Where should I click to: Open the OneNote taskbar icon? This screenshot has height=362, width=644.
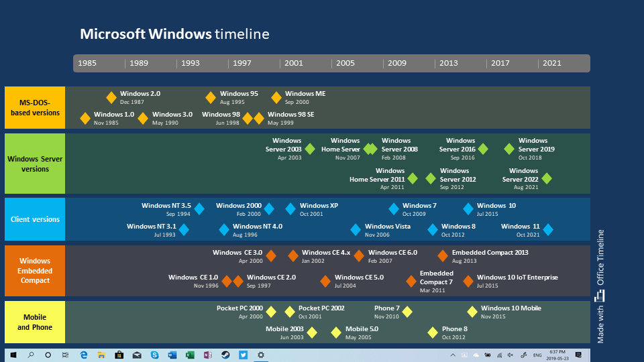click(208, 355)
